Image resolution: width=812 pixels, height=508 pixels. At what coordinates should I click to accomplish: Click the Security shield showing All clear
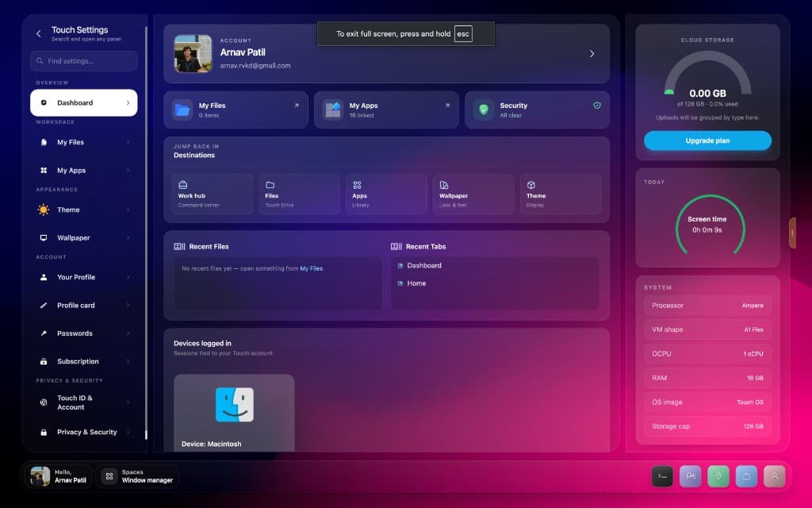(x=537, y=109)
